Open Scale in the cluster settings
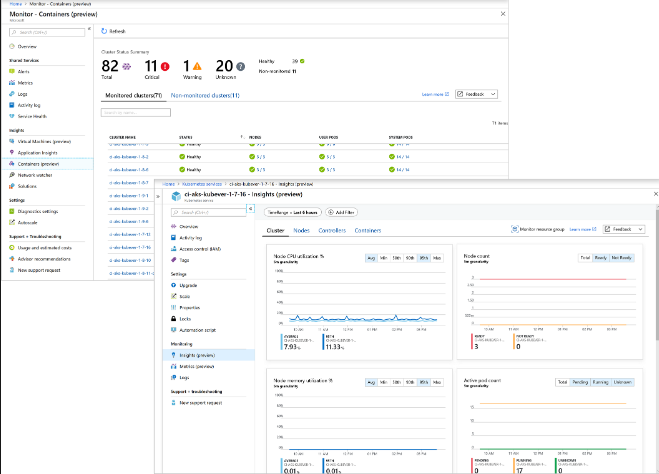Image resolution: width=659 pixels, height=474 pixels. click(185, 296)
